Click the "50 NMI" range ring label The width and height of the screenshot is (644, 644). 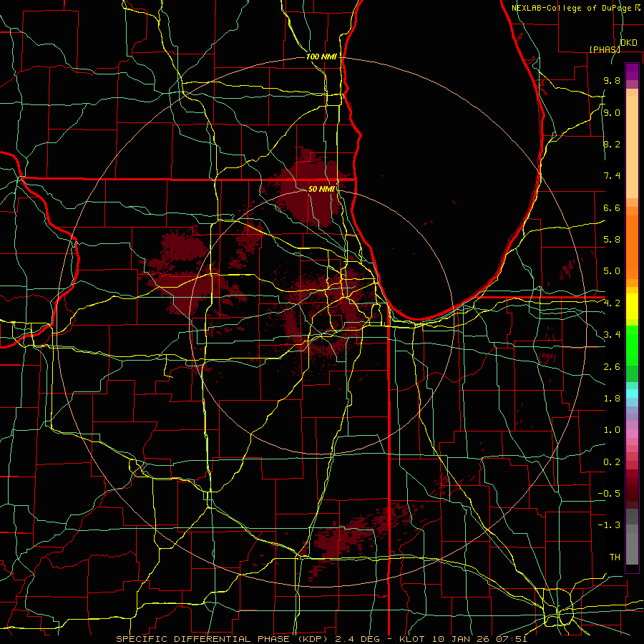point(321,189)
